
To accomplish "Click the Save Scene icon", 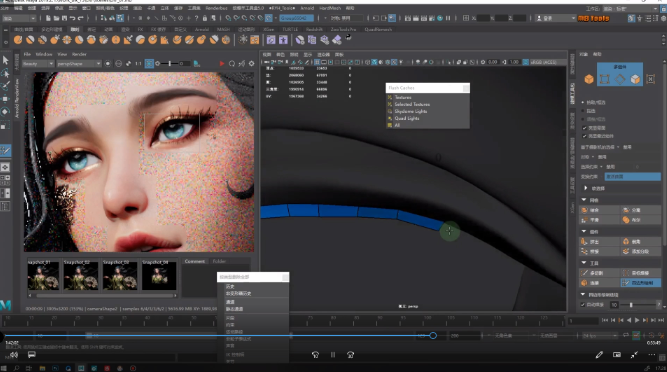I will (x=64, y=18).
